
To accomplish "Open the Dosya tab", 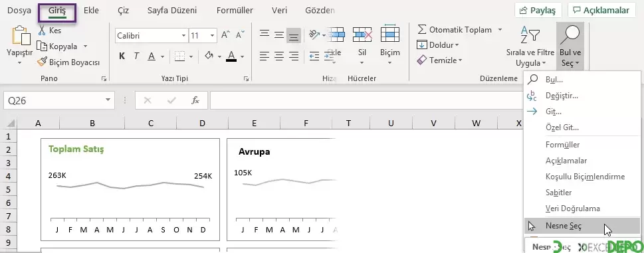I will [x=19, y=11].
